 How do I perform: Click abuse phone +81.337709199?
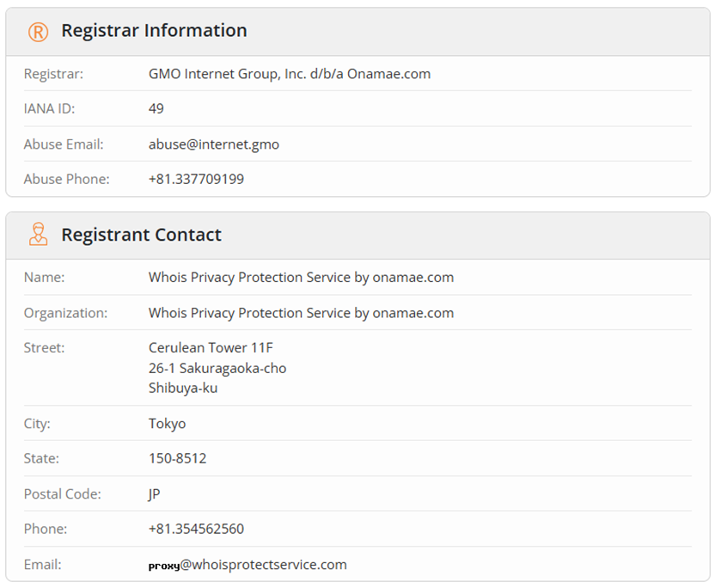click(196, 179)
